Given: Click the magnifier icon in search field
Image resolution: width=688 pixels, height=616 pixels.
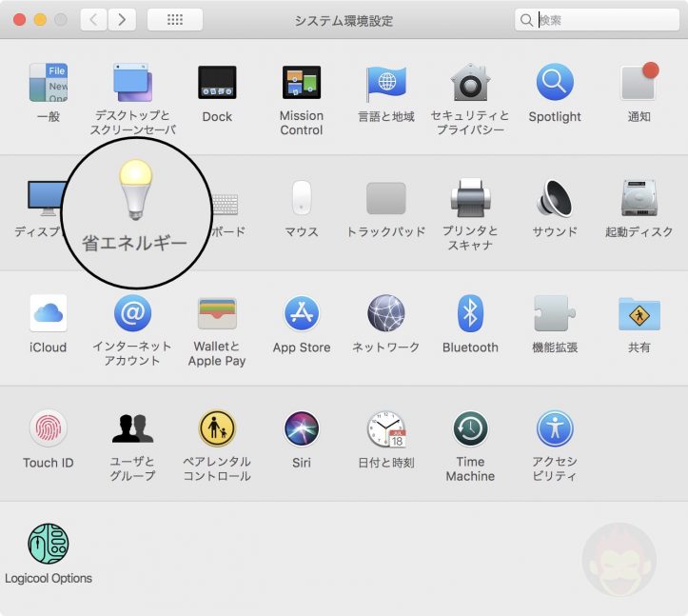Looking at the screenshot, I should 526,20.
